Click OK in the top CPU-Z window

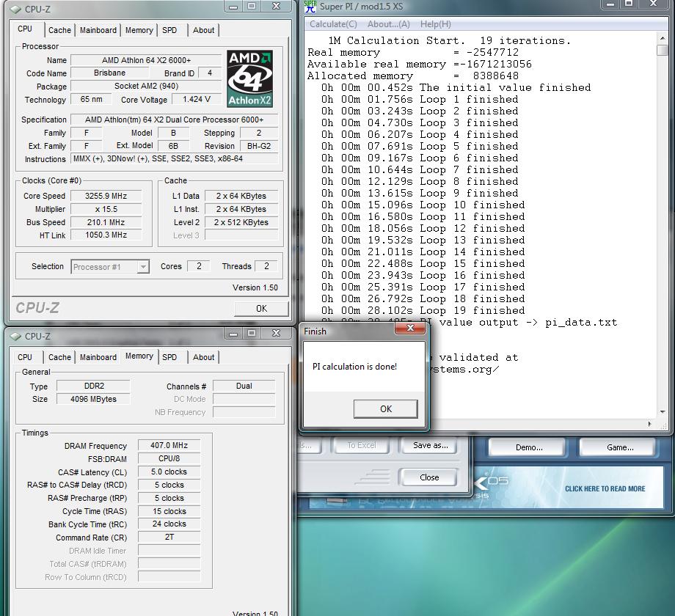261,309
